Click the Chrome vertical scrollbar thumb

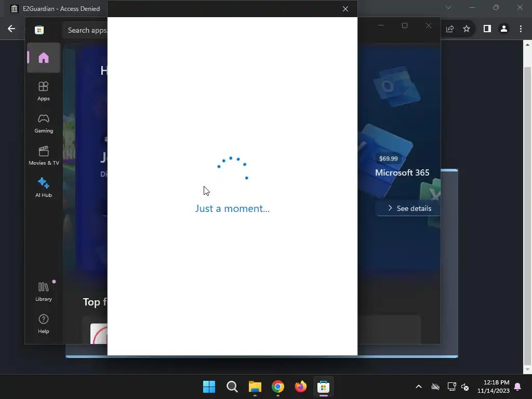click(527, 215)
